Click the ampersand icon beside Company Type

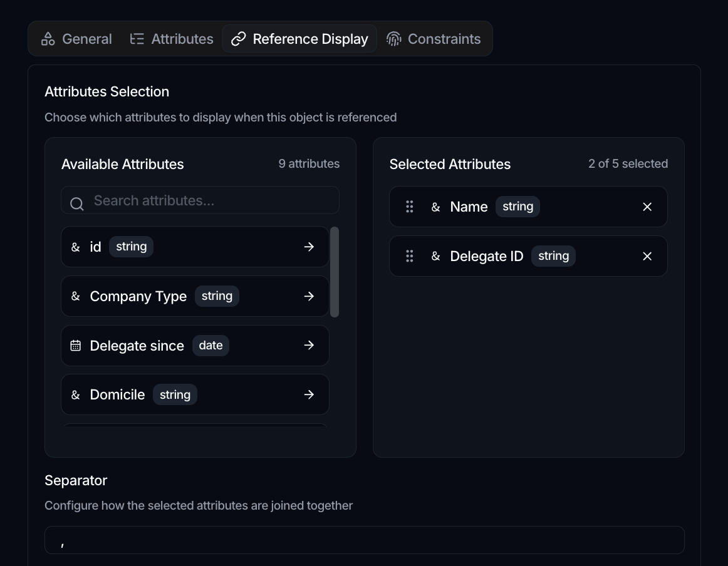[76, 296]
